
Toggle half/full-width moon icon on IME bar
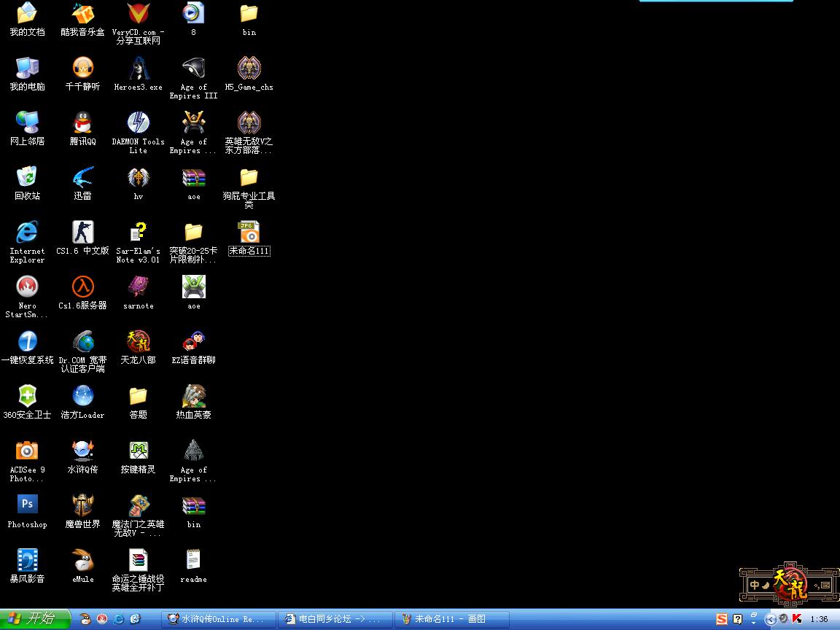tap(766, 585)
